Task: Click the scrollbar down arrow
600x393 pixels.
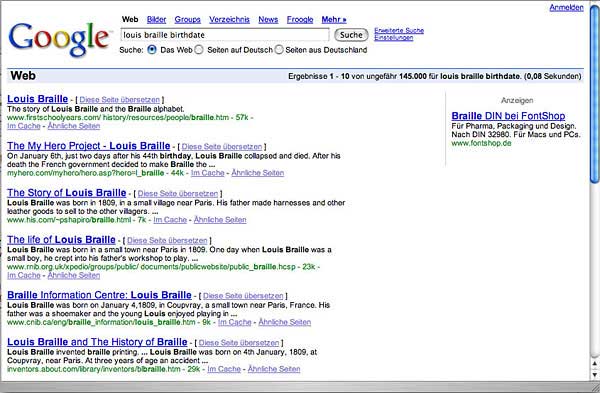Action: (595, 375)
